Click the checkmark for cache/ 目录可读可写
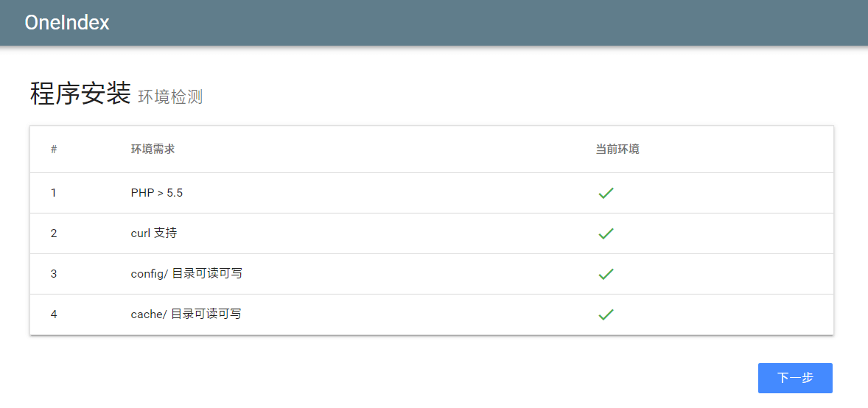 pos(606,314)
